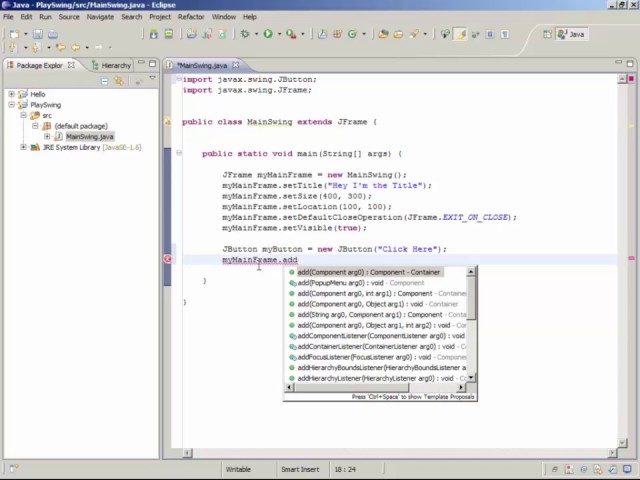
Task: Expand the MainSwing.java tree node
Action: click(47, 136)
